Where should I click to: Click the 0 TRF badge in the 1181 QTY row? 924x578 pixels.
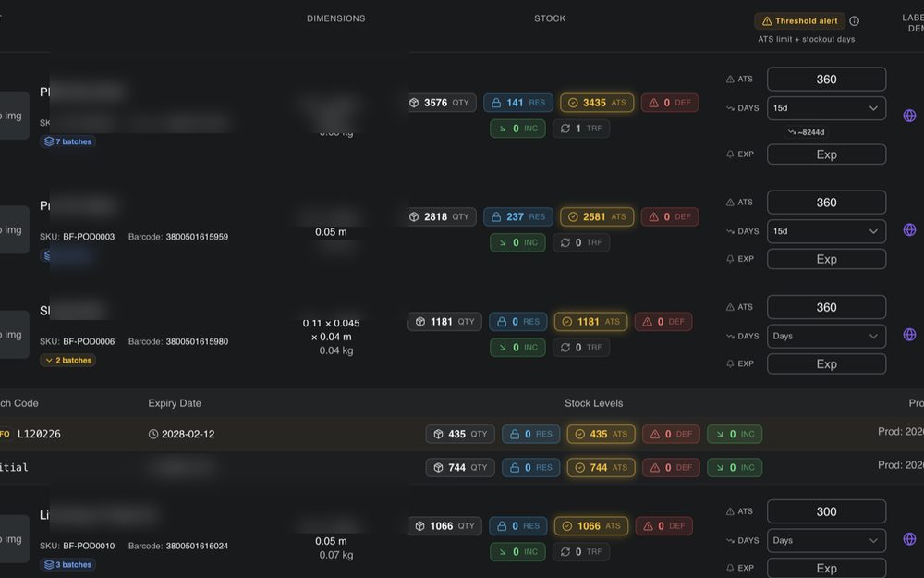581,348
